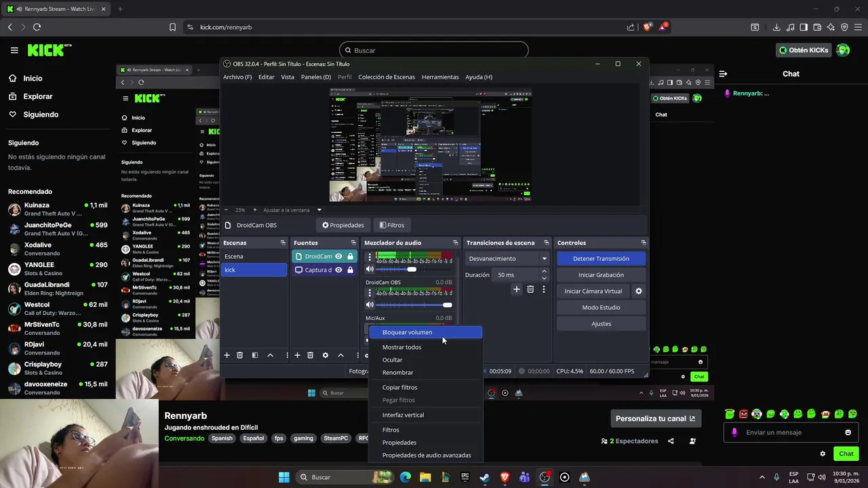This screenshot has width=868, height=488.
Task: Choose Renombrar in context menu
Action: 426,372
